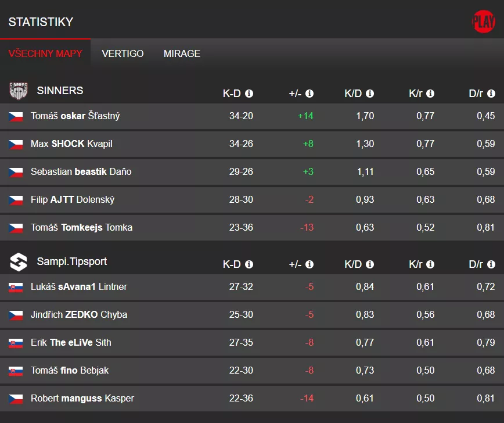Open the K/D column info icon
This screenshot has height=423, width=504.
[371, 93]
